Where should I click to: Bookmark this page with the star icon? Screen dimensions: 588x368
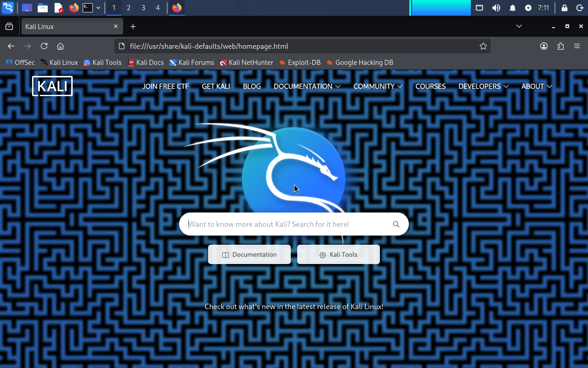(483, 46)
